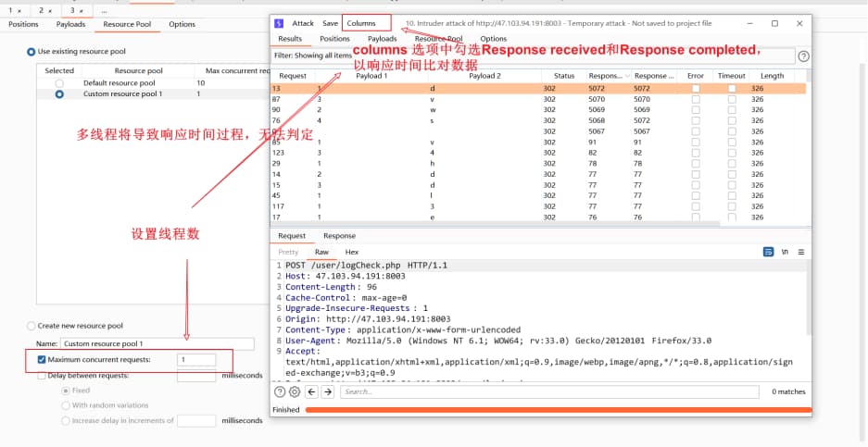Click the delay increment milliseconds field

tap(196, 421)
